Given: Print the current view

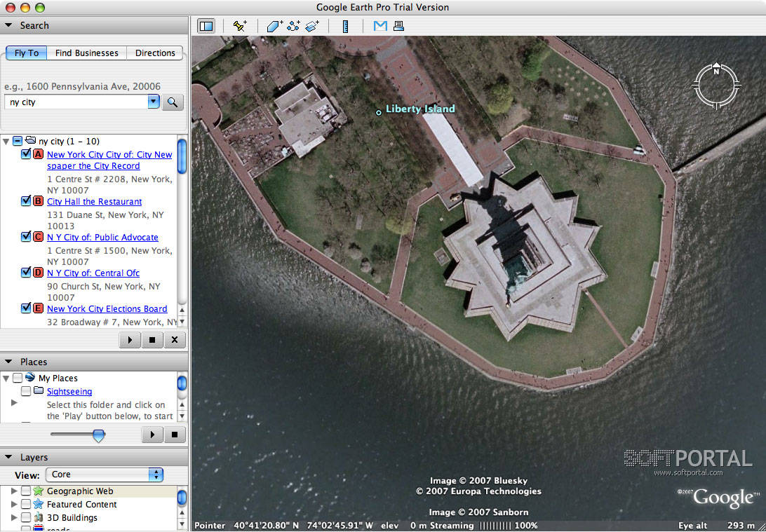Looking at the screenshot, I should click(398, 26).
